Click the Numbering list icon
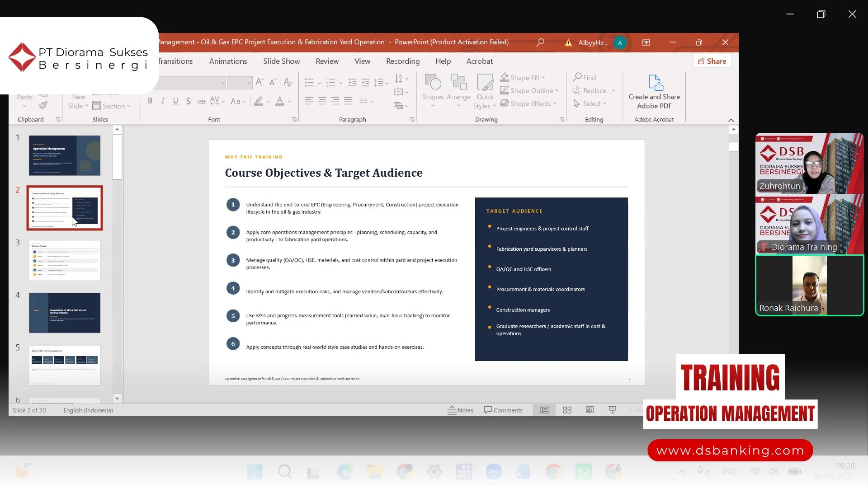This screenshot has height=488, width=868. (x=330, y=83)
